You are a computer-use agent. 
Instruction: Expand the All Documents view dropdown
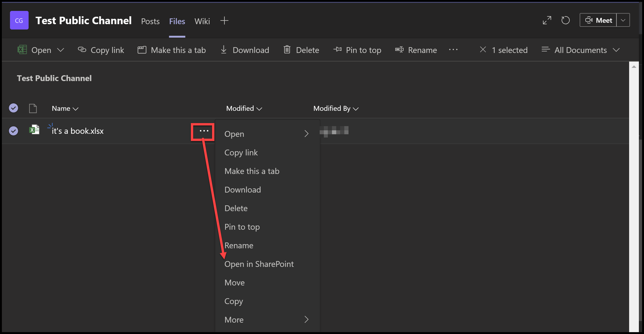point(616,50)
